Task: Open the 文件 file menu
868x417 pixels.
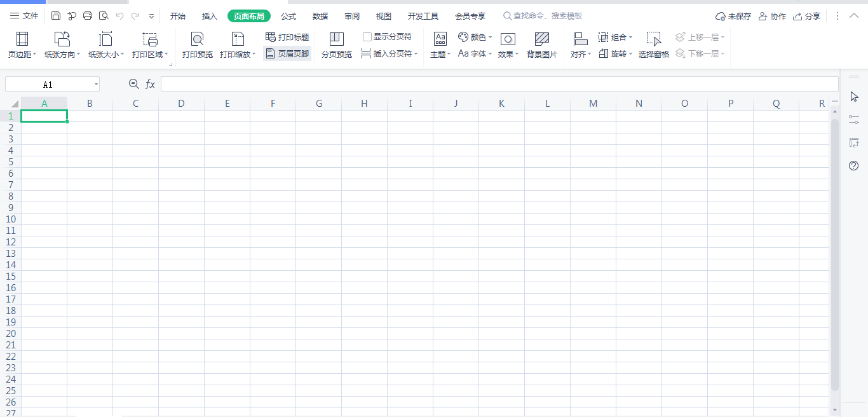Action: (24, 16)
